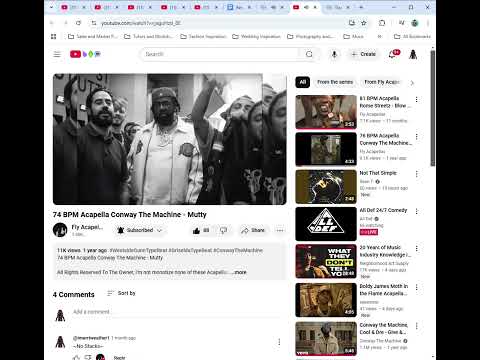Open the Chrome profile icon in the toolbar
This screenshot has height=360, width=480.
click(415, 23)
